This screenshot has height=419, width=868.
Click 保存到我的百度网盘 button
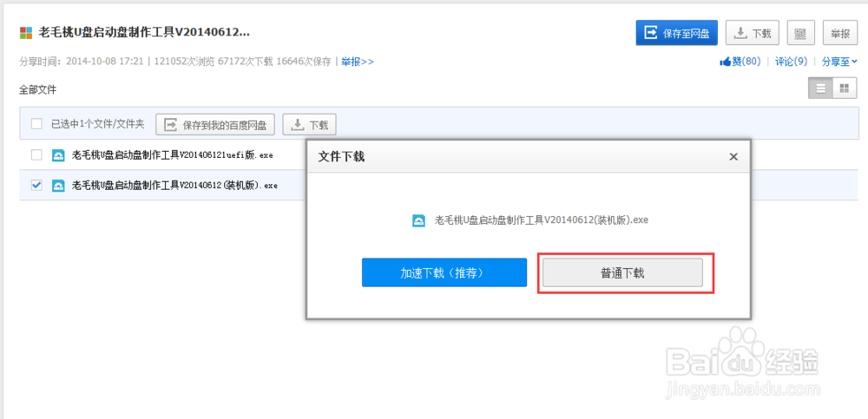(x=215, y=125)
